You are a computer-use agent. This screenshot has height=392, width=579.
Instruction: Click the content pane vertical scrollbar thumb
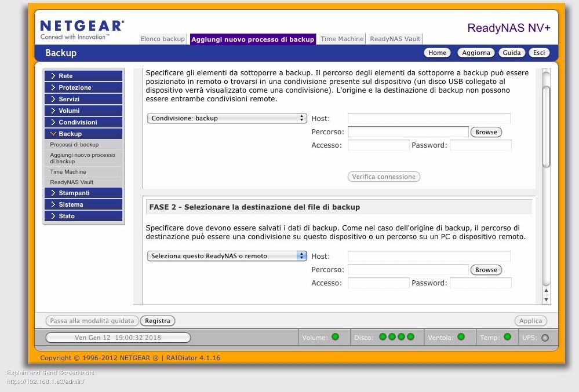click(x=546, y=127)
